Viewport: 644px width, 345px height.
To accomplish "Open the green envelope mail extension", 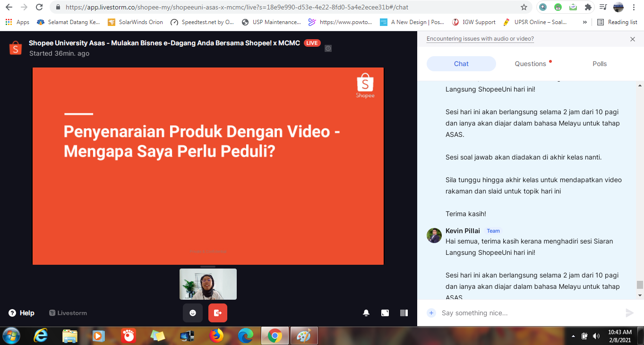I will coord(573,7).
